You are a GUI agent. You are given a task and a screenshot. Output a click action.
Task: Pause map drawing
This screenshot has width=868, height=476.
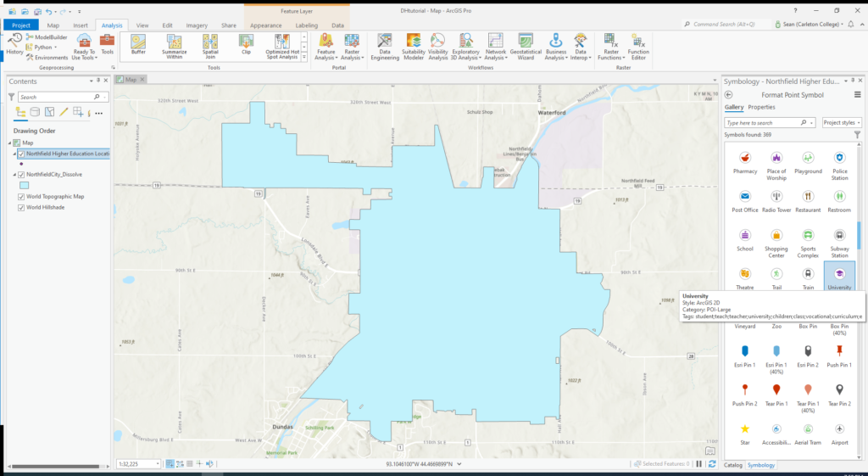pos(699,464)
